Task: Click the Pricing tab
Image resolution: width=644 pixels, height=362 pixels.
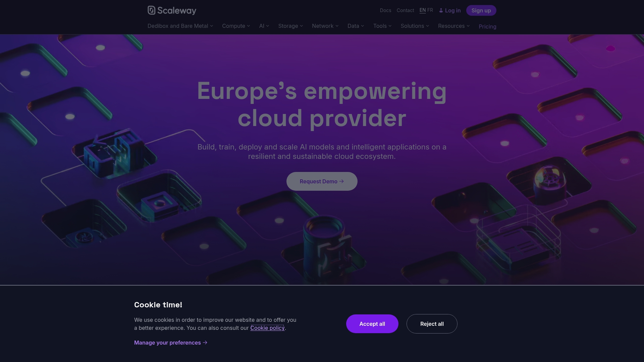Action: point(487,26)
